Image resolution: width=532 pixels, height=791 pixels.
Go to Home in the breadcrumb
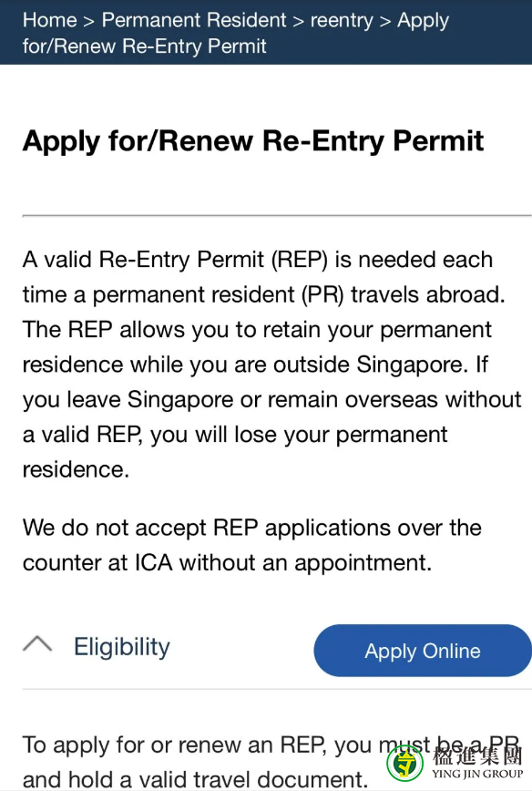tap(49, 20)
